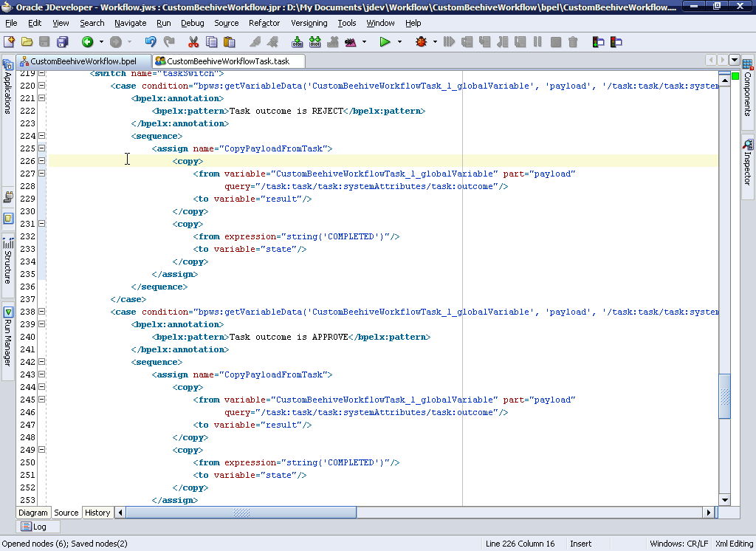Open the document tab list dropdown

(734, 60)
